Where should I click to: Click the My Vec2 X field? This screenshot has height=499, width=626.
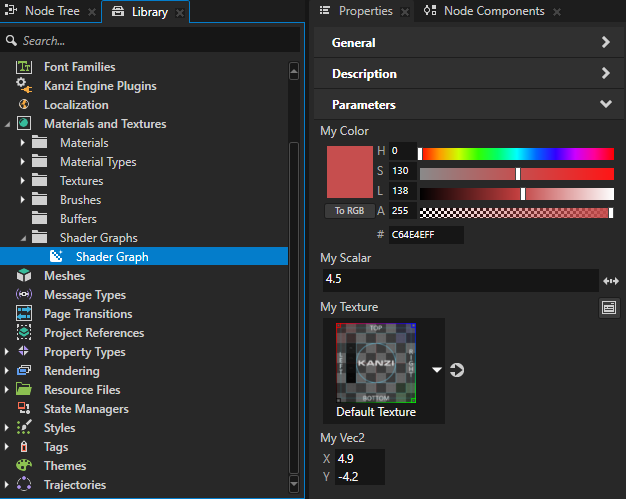[x=359, y=458]
